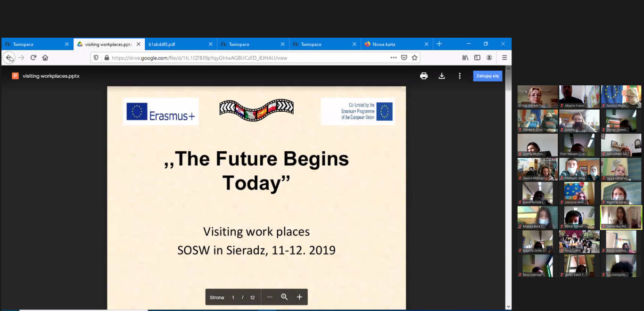
Task: Click the browser Back arrow button
Action: [x=8, y=57]
